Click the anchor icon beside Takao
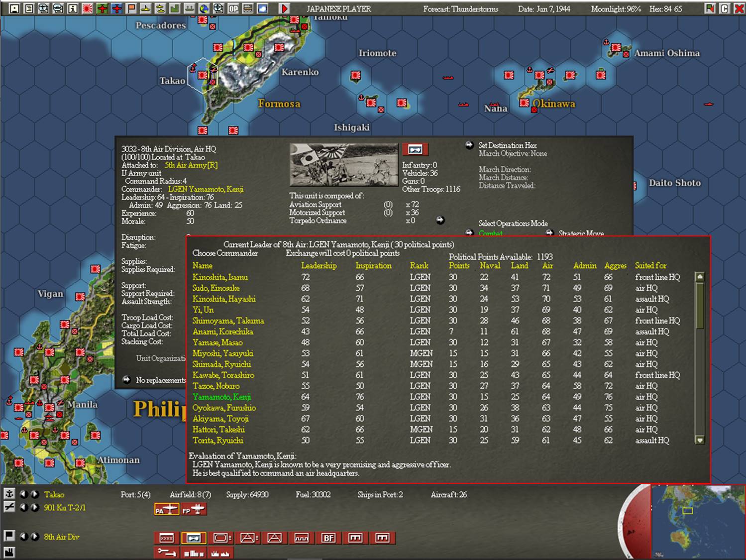This screenshot has height=560, width=746. tap(9, 494)
